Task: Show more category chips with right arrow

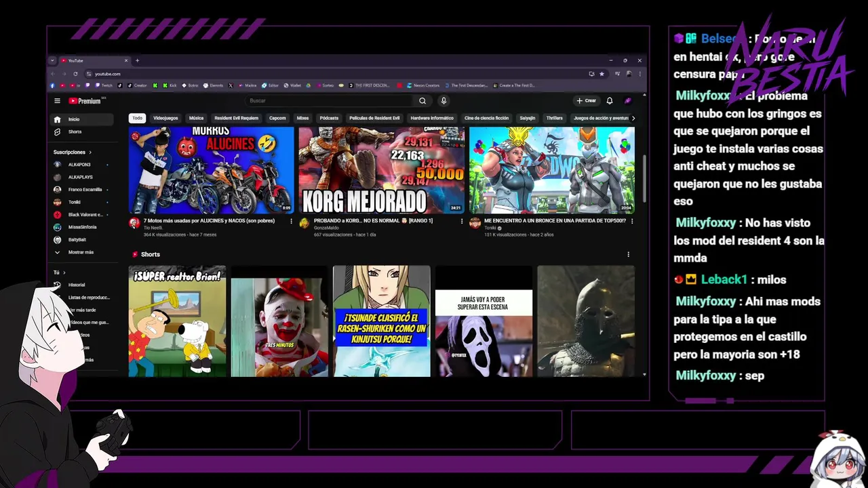Action: pos(633,118)
